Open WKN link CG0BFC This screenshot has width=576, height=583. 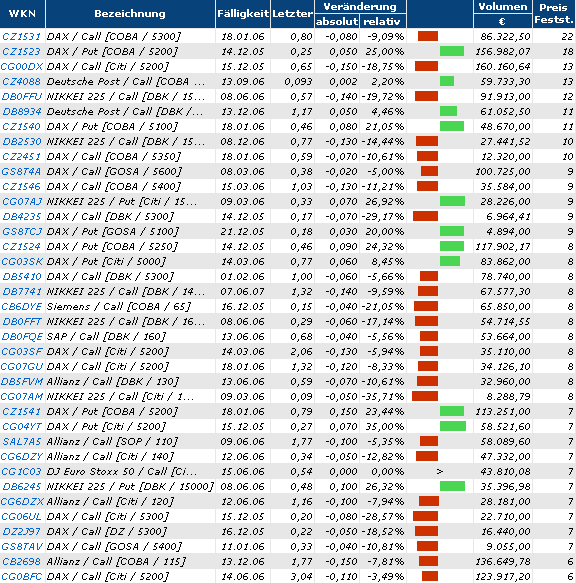tap(22, 576)
